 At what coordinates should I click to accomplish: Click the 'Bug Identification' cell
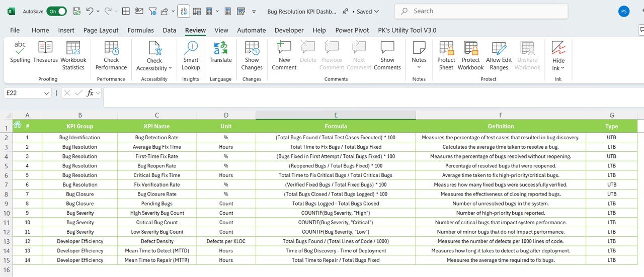(80, 138)
